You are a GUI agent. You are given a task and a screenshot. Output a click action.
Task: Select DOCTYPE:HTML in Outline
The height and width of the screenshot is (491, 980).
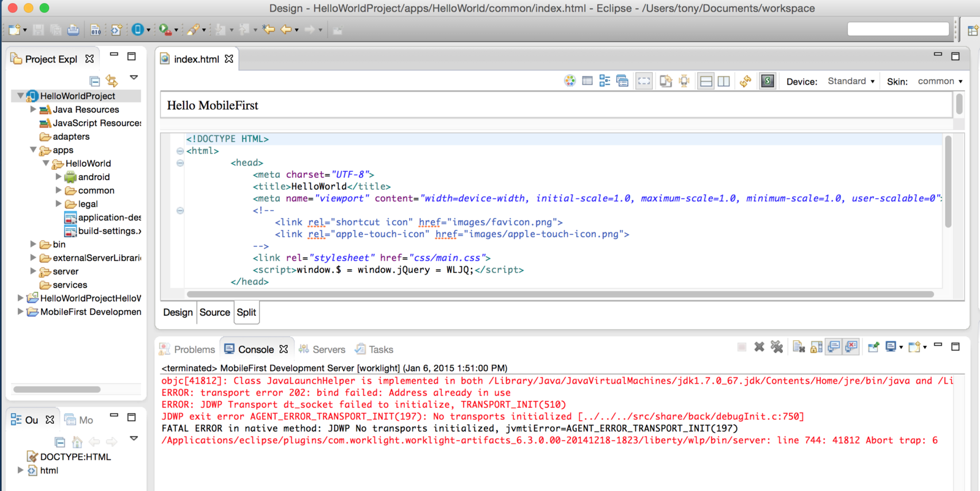click(69, 457)
